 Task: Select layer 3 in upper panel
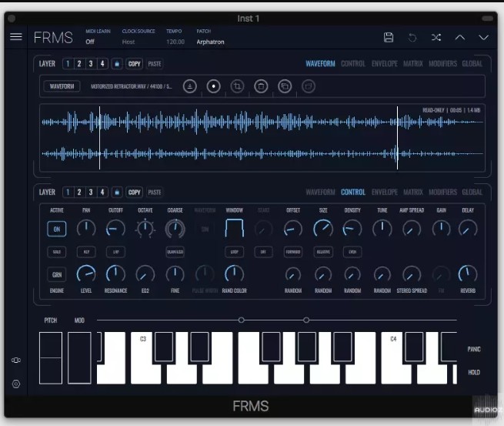click(91, 64)
